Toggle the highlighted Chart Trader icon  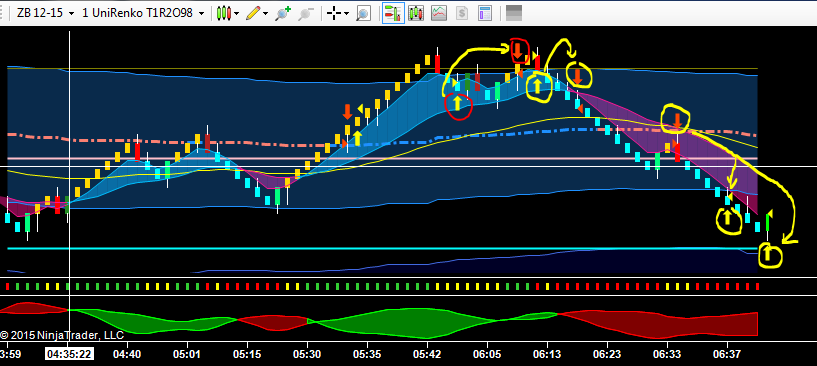393,13
